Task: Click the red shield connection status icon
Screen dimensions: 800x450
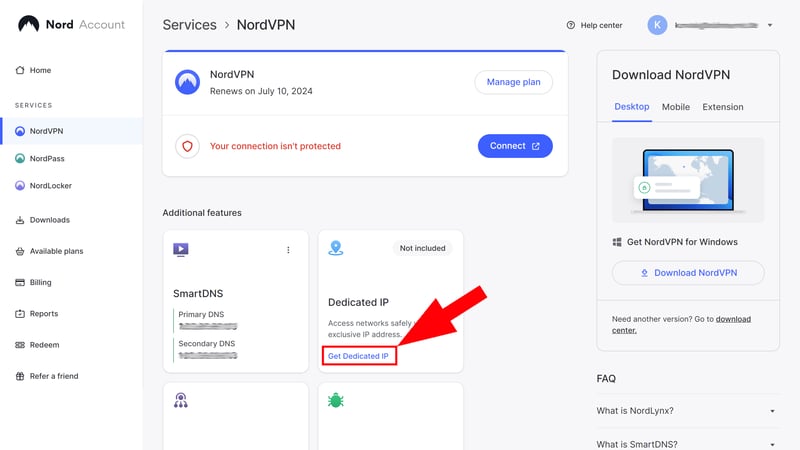Action: click(x=187, y=146)
